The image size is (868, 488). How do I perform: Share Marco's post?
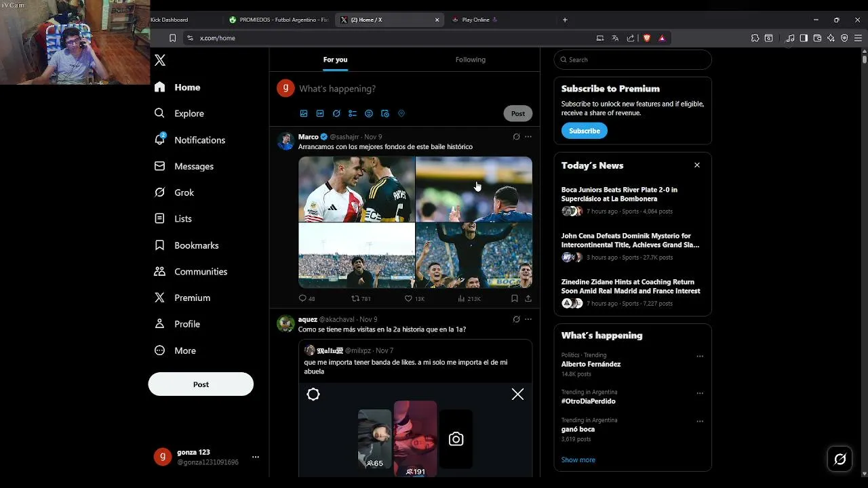coord(528,298)
